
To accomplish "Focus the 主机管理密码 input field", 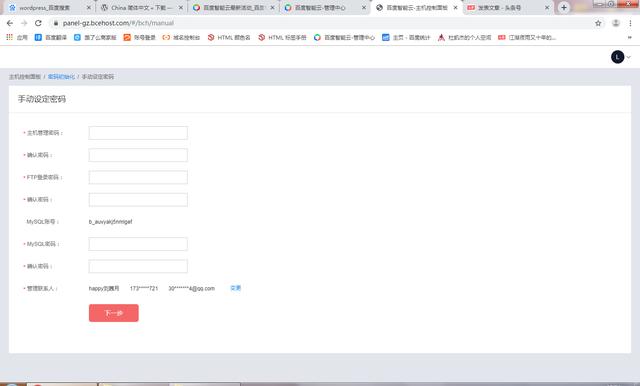I will click(x=138, y=133).
